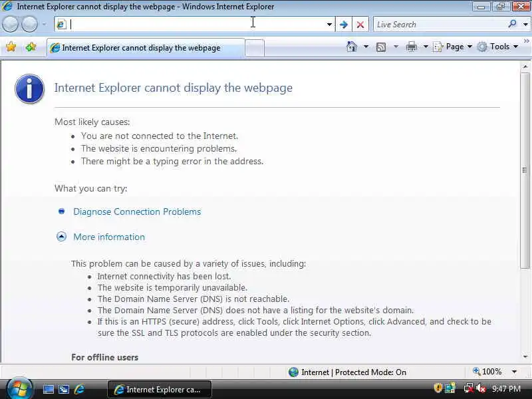This screenshot has height=399, width=532.
Task: Click the scrollbar up arrow
Action: click(x=525, y=66)
